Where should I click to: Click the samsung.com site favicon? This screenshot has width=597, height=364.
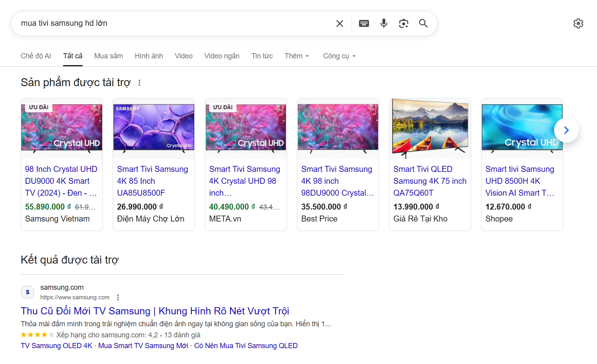click(x=27, y=292)
